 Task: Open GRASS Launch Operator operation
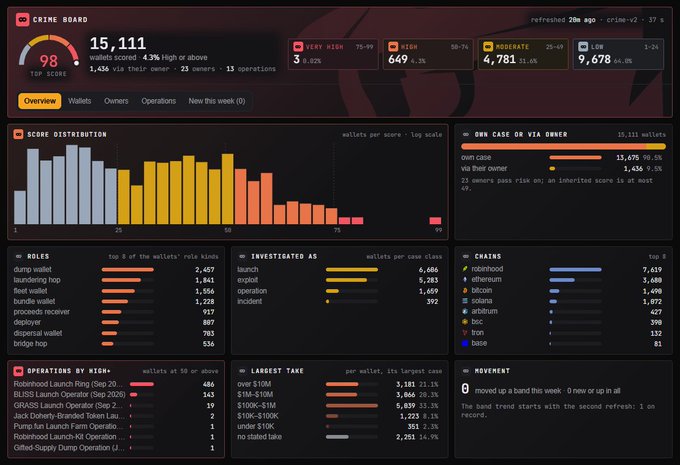[x=114, y=406]
